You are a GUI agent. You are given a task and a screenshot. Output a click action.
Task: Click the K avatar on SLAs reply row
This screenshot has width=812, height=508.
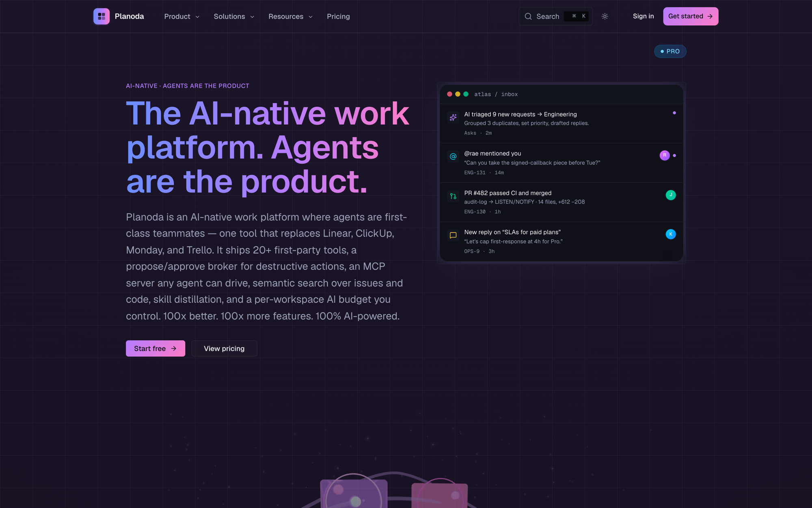671,234
